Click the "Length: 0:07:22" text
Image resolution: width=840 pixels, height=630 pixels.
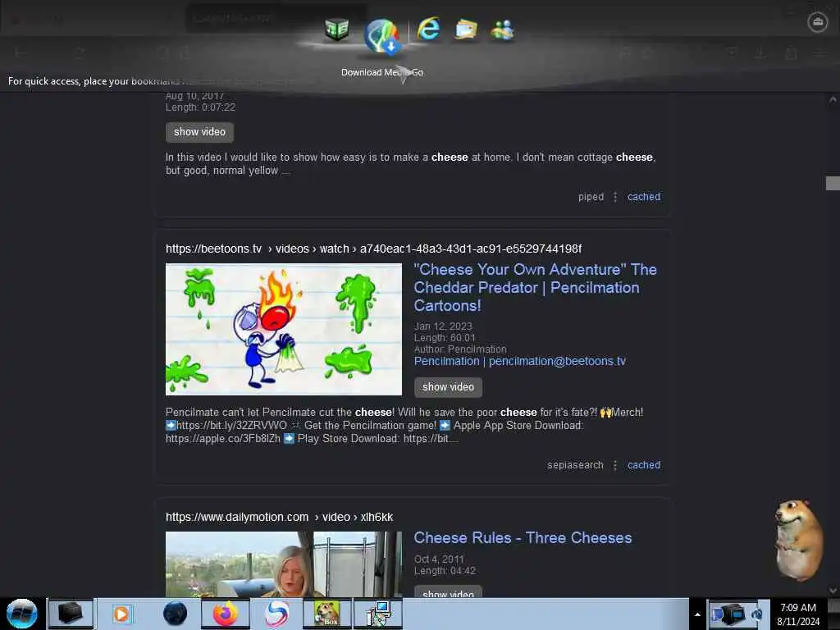coord(200,107)
